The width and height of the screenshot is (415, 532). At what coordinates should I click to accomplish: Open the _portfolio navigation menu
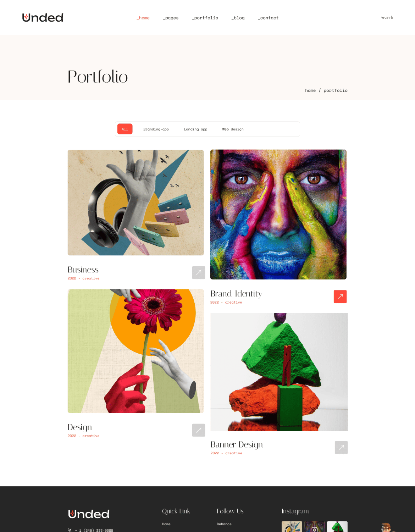tap(205, 18)
